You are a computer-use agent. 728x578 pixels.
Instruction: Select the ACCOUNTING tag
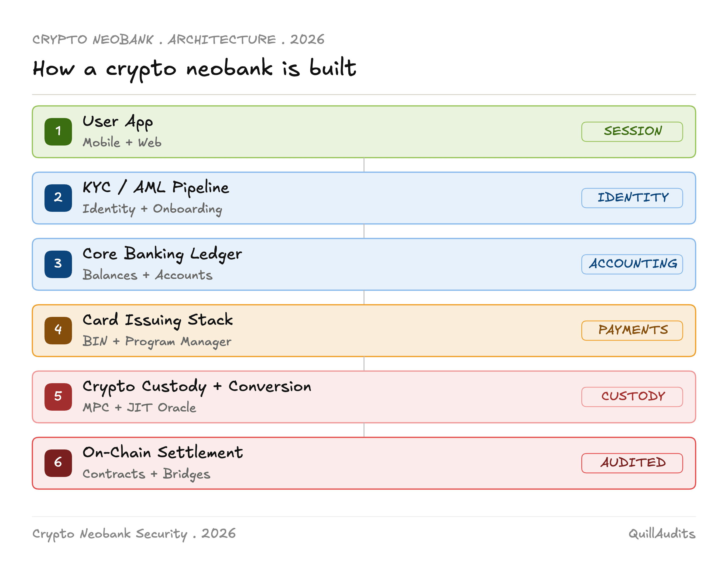632,264
